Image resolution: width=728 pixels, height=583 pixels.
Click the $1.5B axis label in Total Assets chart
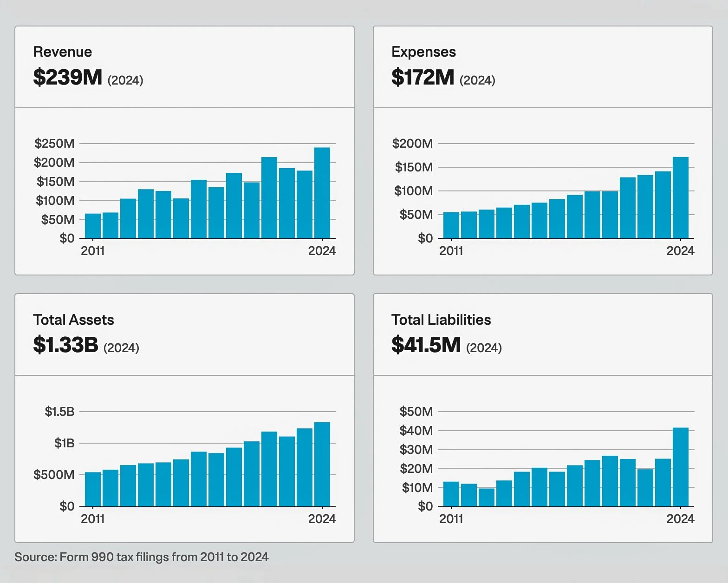click(59, 412)
